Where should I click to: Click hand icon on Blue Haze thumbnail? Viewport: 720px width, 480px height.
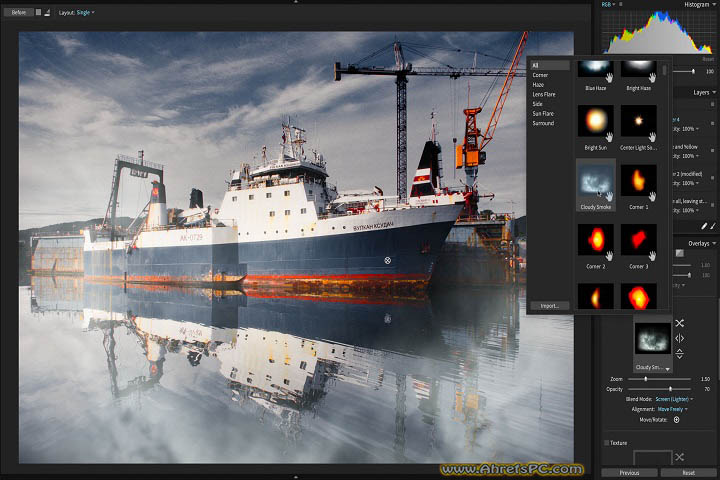point(609,77)
